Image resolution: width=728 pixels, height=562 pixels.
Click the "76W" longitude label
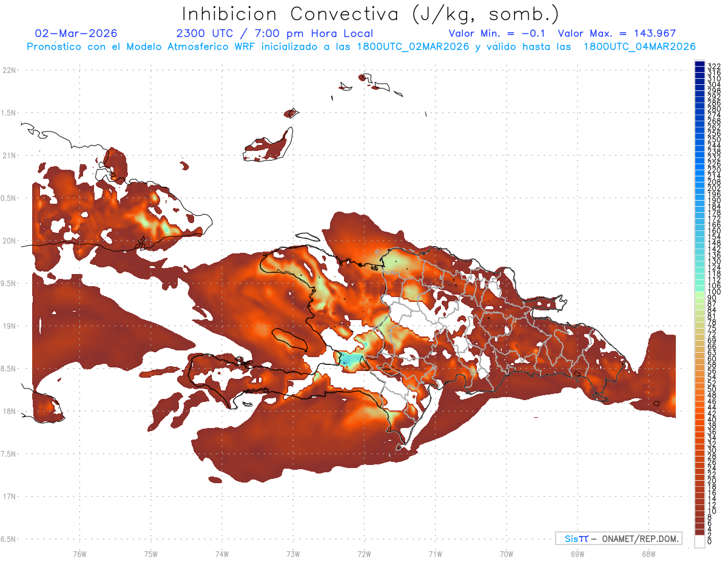point(79,554)
